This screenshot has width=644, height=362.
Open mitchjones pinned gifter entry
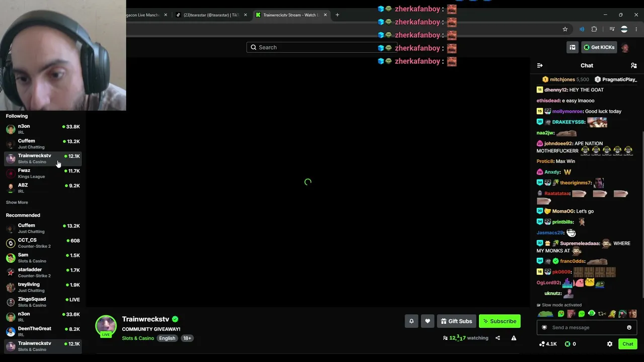pyautogui.click(x=565, y=79)
